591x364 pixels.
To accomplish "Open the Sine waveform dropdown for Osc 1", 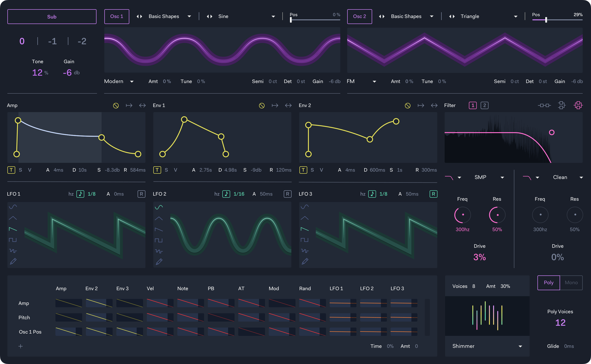I will [273, 16].
